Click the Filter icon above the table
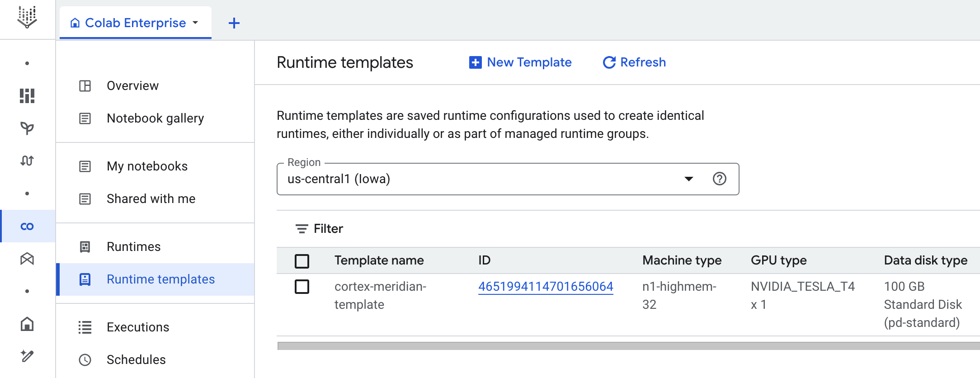Image resolution: width=980 pixels, height=378 pixels. click(302, 229)
